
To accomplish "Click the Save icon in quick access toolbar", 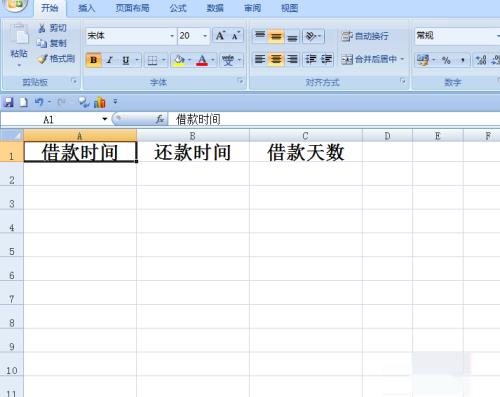I will (8, 102).
